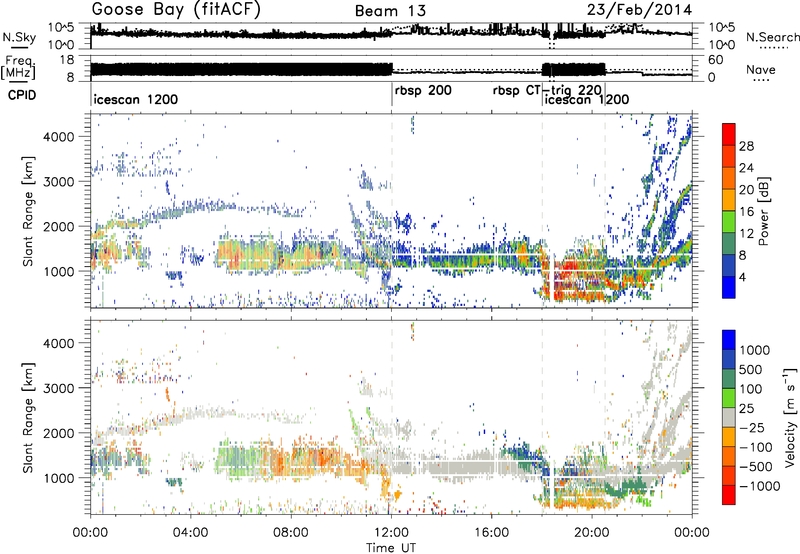Click the "20:00" time tick label
Image resolution: width=800 pixels, height=554 pixels.
pos(592,533)
